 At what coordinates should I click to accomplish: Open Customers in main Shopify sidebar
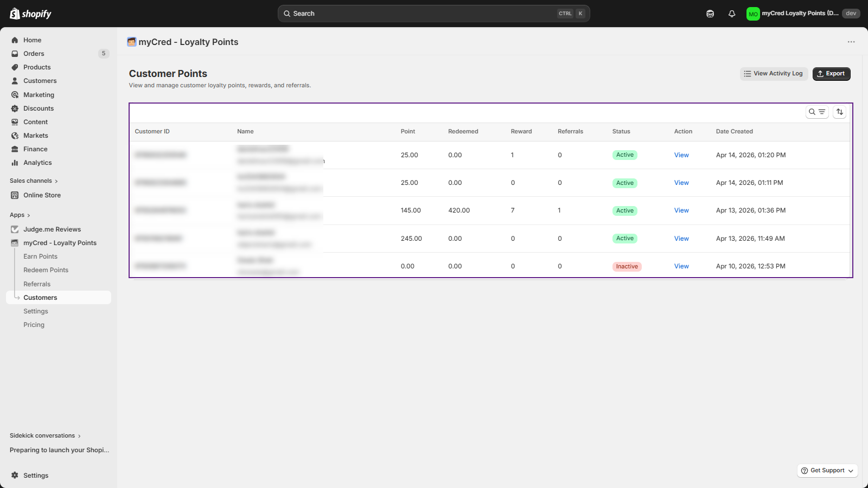coord(40,81)
